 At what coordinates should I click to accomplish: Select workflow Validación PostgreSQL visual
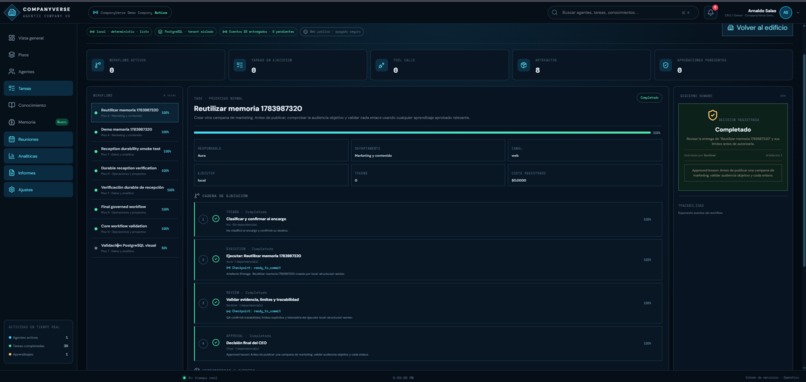tap(135, 247)
